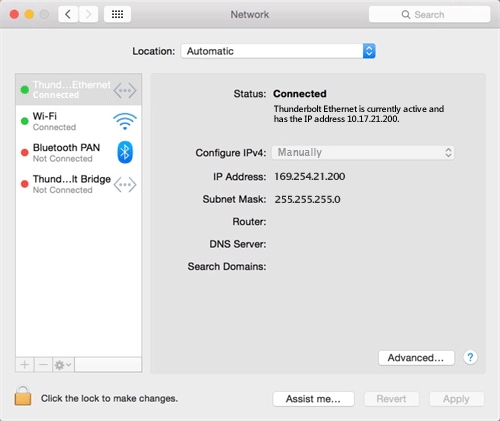Screen dimensions: 500x421
Task: Select the Thunderbolt Ethernet service
Action: pos(79,90)
